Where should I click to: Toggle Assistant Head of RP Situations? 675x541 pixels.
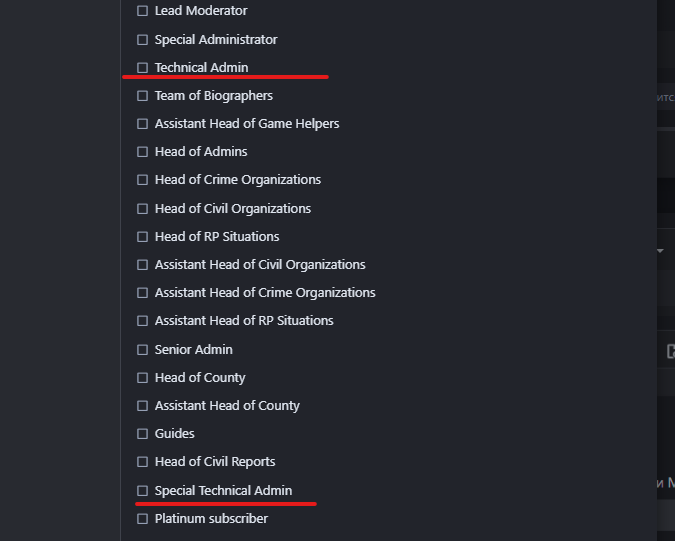pyautogui.click(x=142, y=321)
